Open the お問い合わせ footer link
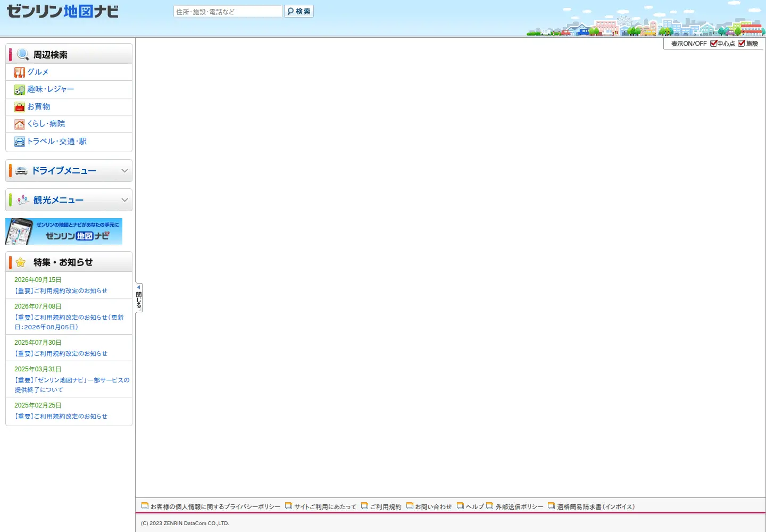The width and height of the screenshot is (766, 532). point(433,507)
